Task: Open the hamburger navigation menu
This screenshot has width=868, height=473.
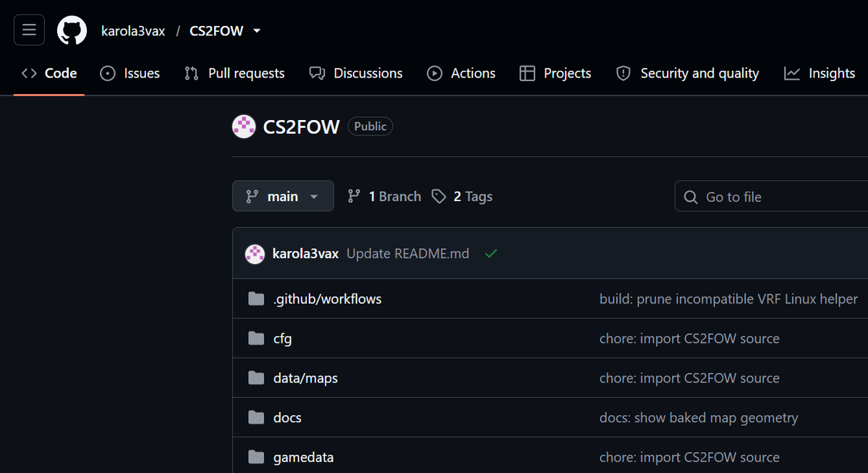Action: click(29, 30)
